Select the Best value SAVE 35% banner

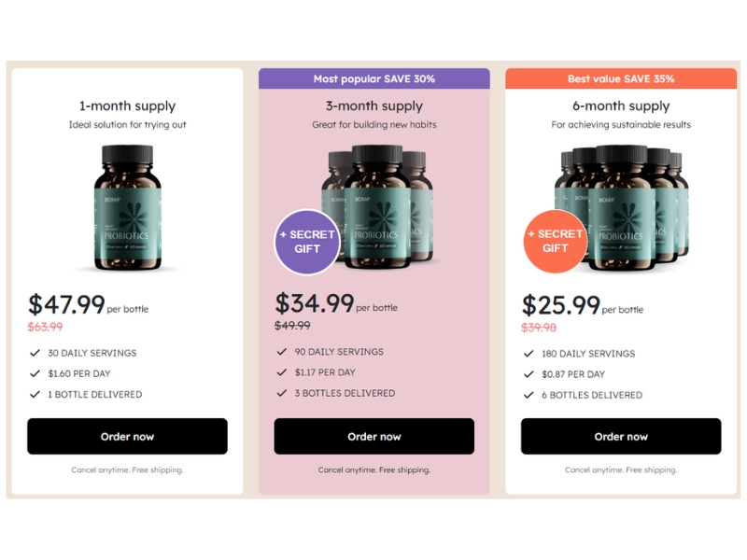pyautogui.click(x=621, y=79)
